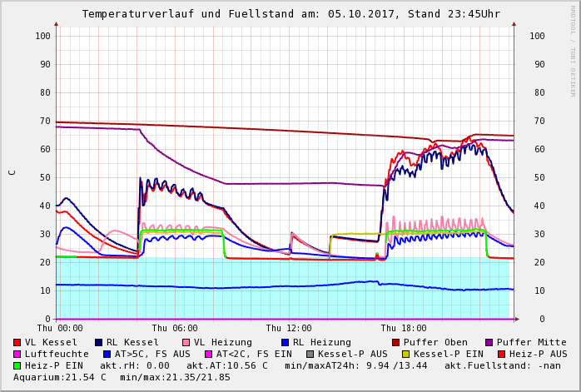The height and width of the screenshot is (392, 581).
Task: Click the green Heiz-P EIN swatch
Action: (17, 365)
